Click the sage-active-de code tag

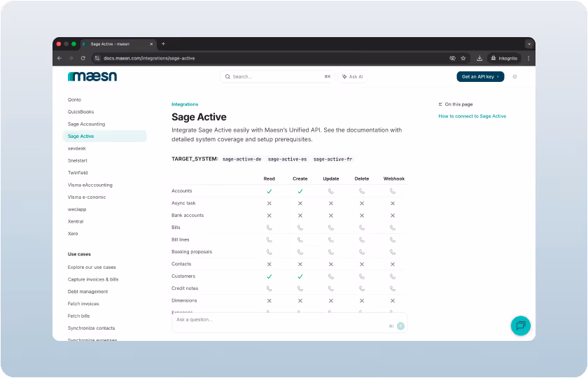tap(242, 160)
